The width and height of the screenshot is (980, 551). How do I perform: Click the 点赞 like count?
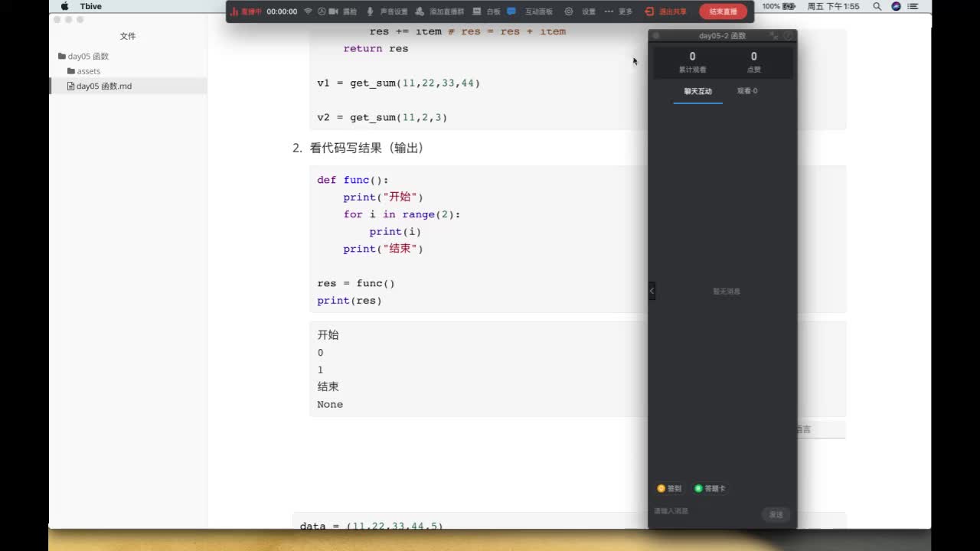tap(753, 62)
